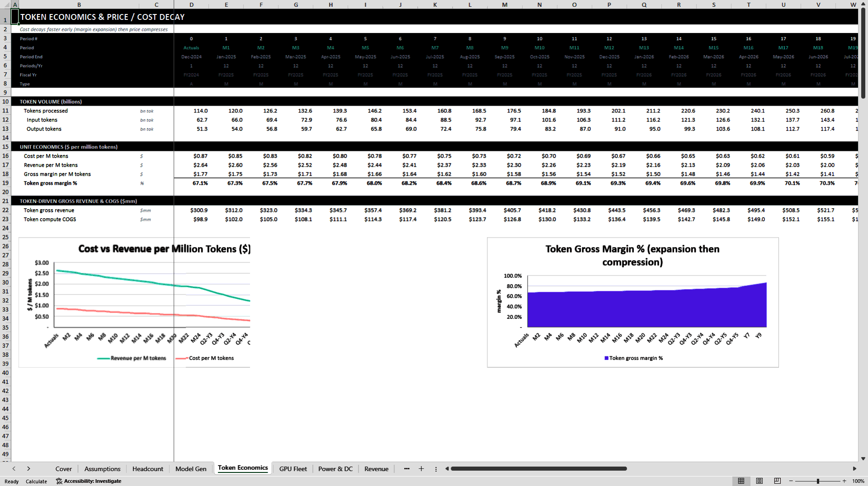The width and height of the screenshot is (868, 486).
Task: Open the Headcount sheet tab
Action: click(x=147, y=469)
